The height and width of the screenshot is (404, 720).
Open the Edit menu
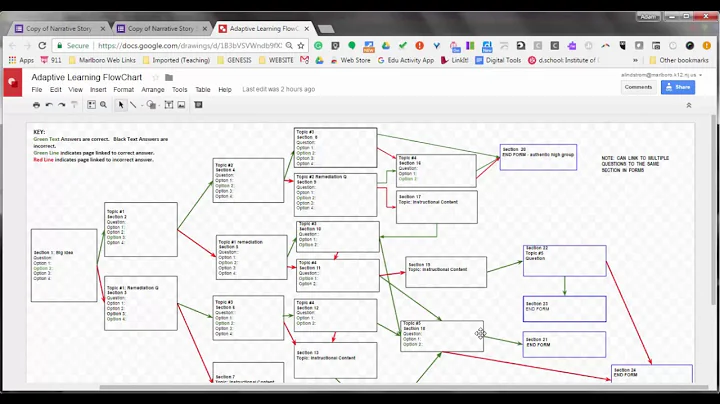(56, 90)
